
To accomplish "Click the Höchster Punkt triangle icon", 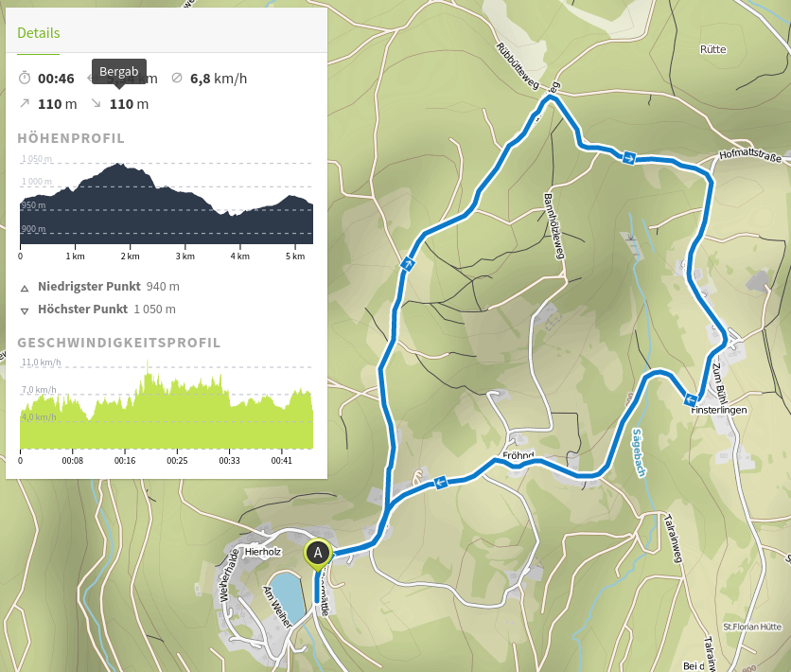I will pos(25,309).
